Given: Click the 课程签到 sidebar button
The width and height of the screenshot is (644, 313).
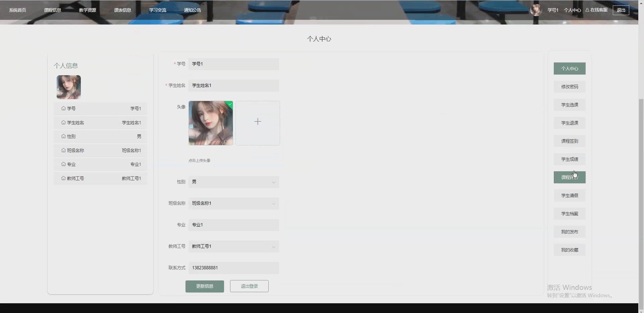Looking at the screenshot, I should pos(569,141).
